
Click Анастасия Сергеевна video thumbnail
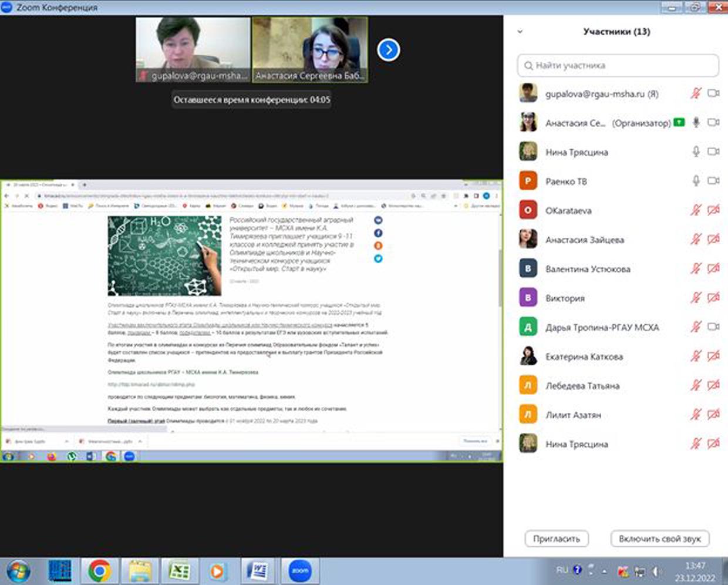[x=309, y=49]
